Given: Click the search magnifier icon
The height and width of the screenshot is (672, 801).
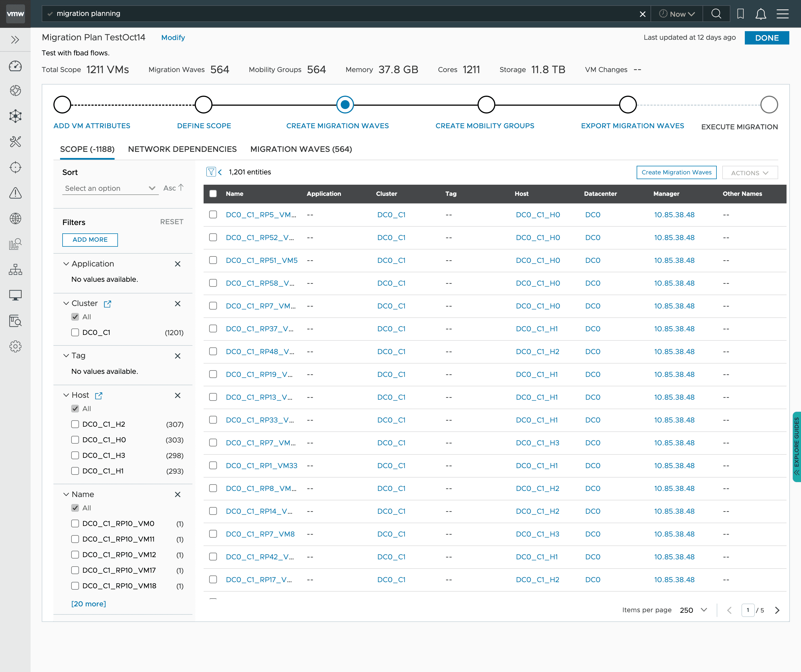Looking at the screenshot, I should point(716,14).
